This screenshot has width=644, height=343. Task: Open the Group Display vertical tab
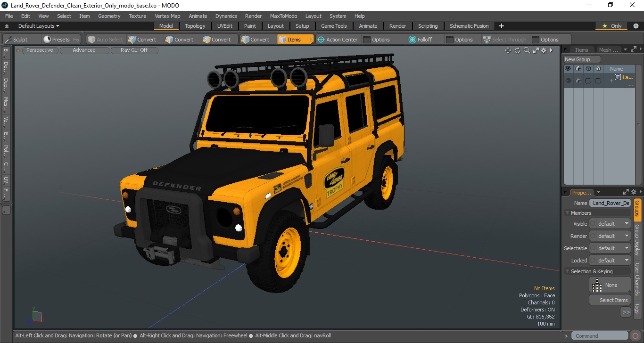637,240
